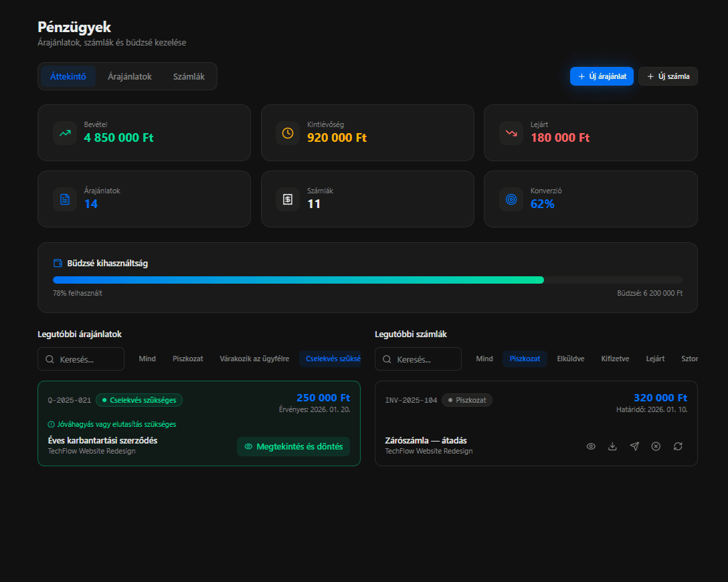Viewport: 728px width, 582px height.
Task: Focus the search field under Legutóbbi árajánlatok
Action: click(x=81, y=359)
